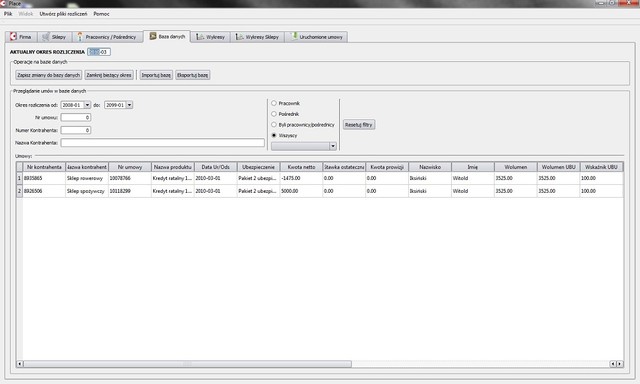640x384 pixels.
Task: Click cell '5000.00'
Action: (301, 191)
